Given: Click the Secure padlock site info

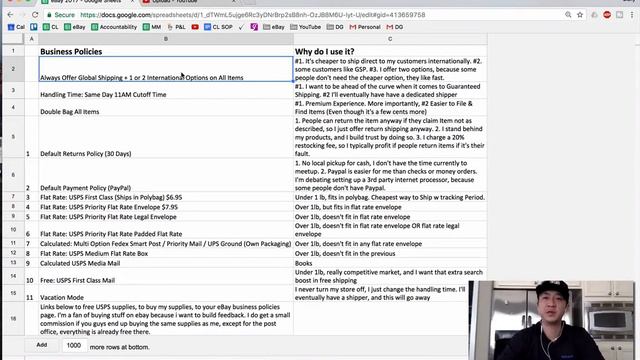Looking at the screenshot, I should (x=61, y=15).
